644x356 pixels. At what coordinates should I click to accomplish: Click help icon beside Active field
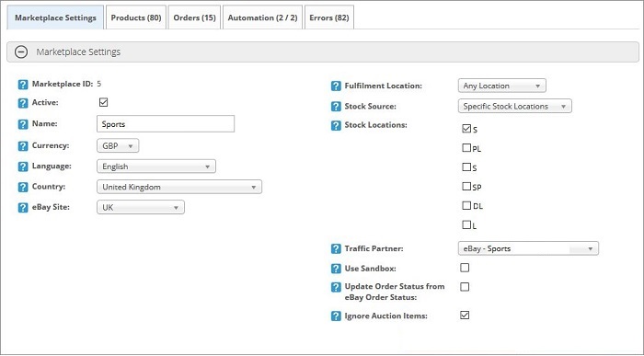point(23,103)
